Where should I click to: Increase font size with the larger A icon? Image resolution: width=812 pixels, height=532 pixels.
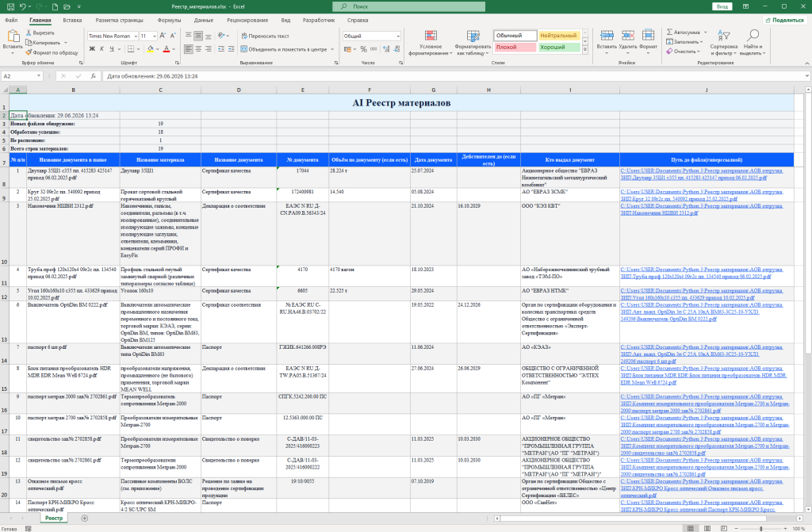[163, 36]
